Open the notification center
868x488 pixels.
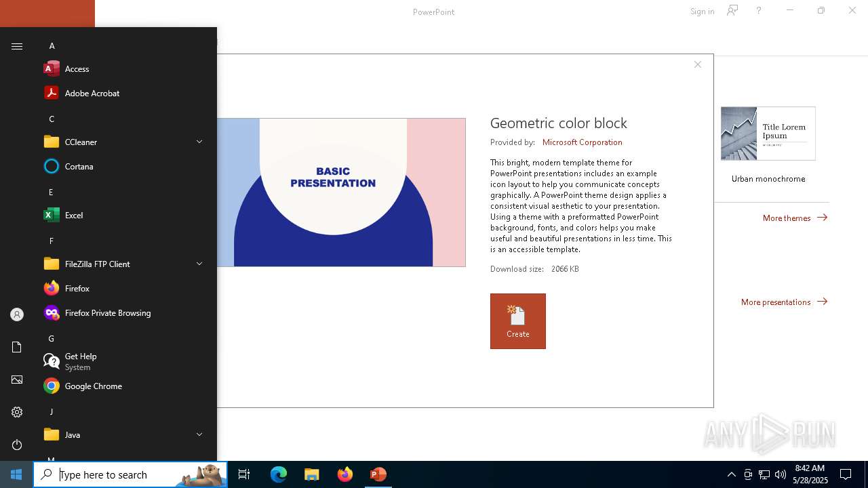click(x=846, y=474)
